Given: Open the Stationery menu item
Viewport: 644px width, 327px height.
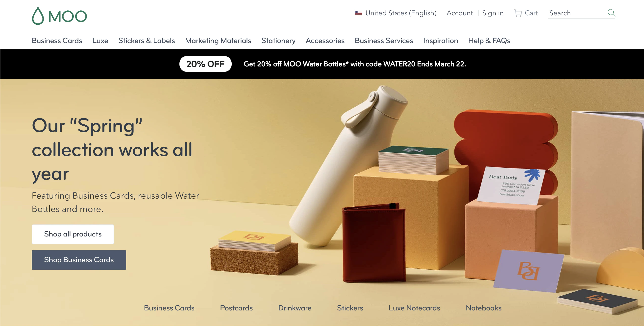Looking at the screenshot, I should point(278,41).
